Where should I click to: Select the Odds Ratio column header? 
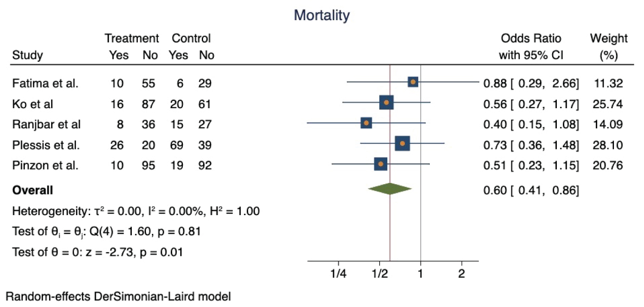[x=531, y=39]
